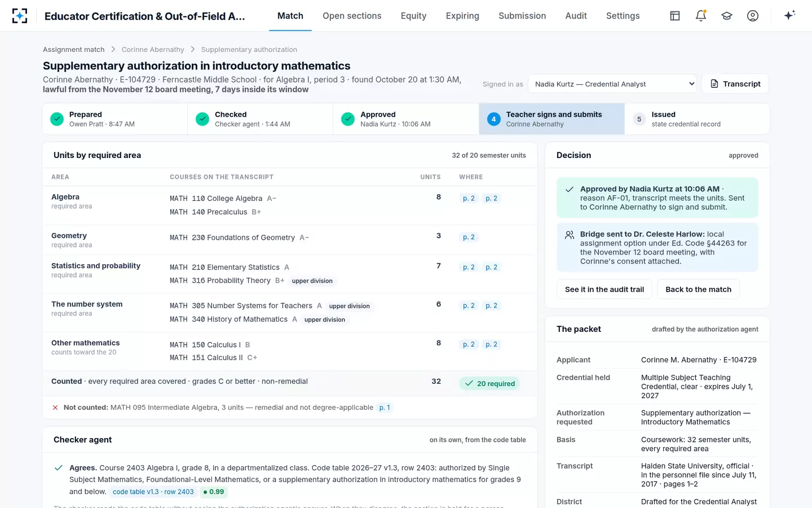812x508 pixels.
Task: Click MATH 151 Calculus II course
Action: pyautogui.click(x=206, y=358)
